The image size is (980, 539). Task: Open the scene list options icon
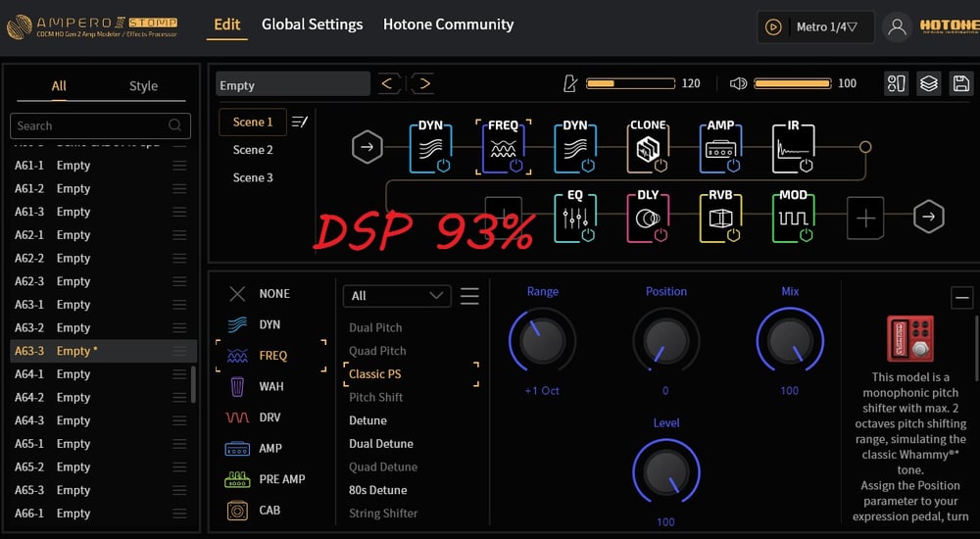(300, 122)
